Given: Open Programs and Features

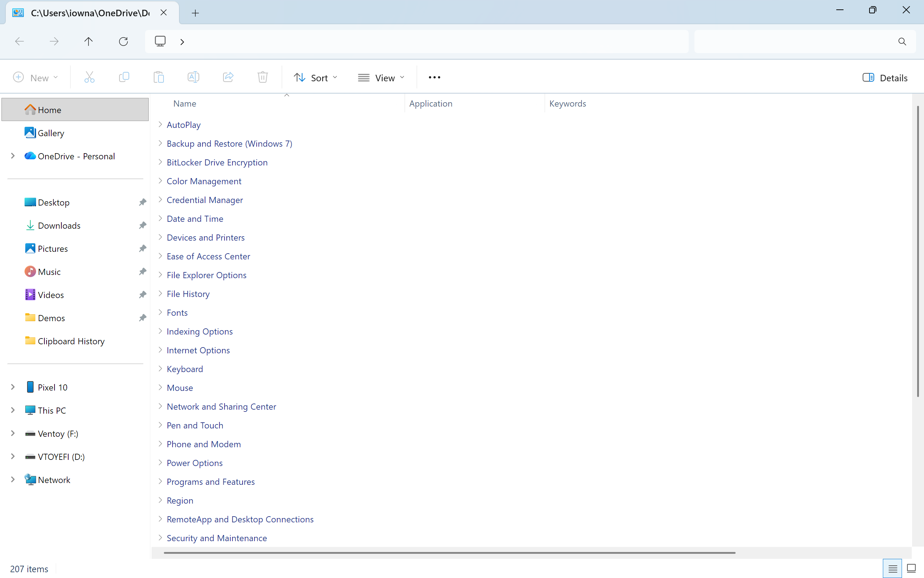Looking at the screenshot, I should tap(210, 482).
